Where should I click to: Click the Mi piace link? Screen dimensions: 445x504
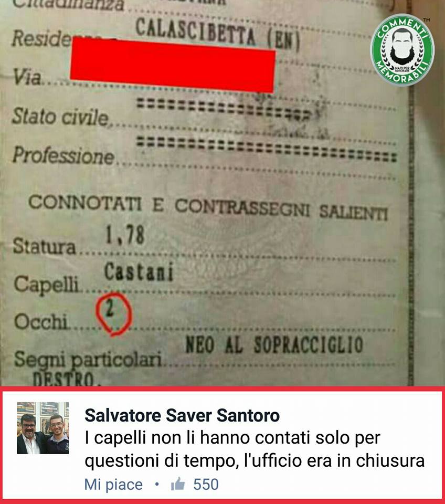click(113, 485)
